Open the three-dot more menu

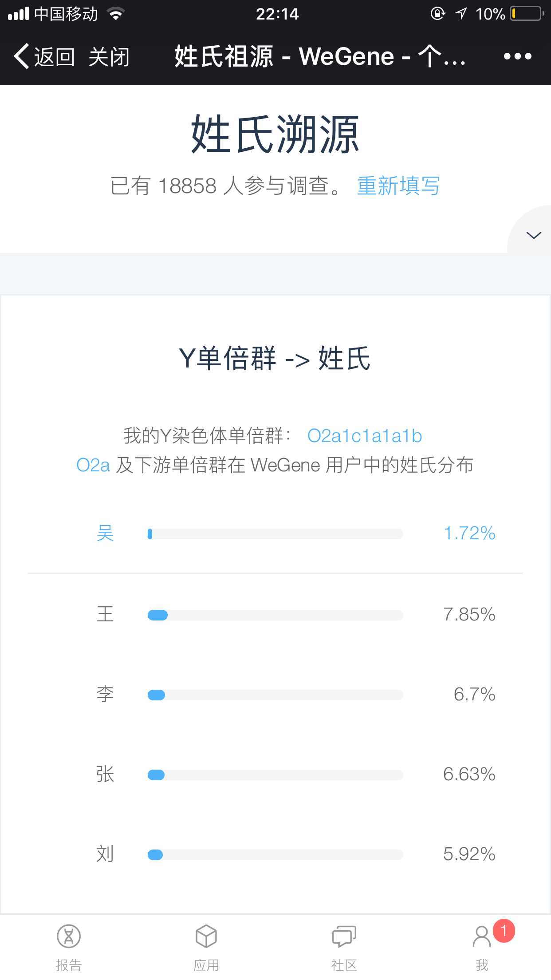point(517,56)
